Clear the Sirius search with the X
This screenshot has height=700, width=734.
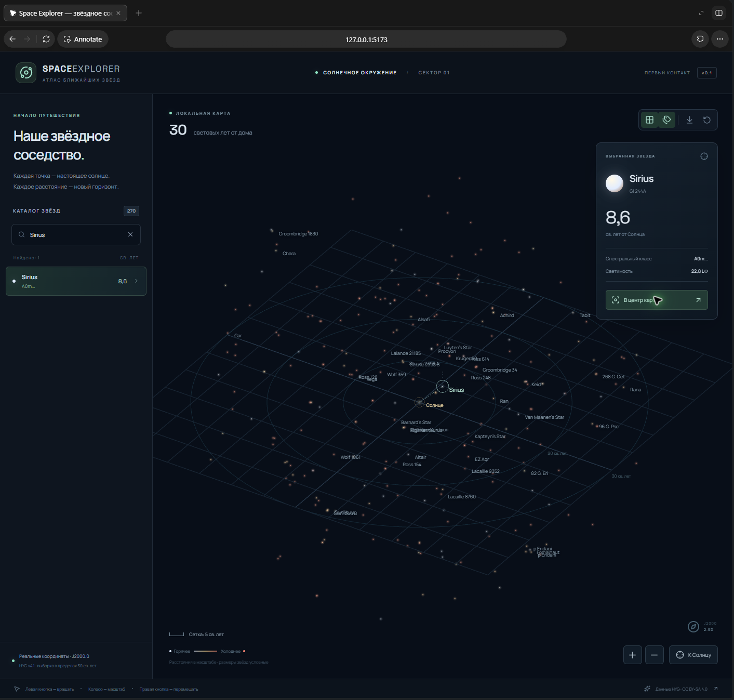(130, 234)
